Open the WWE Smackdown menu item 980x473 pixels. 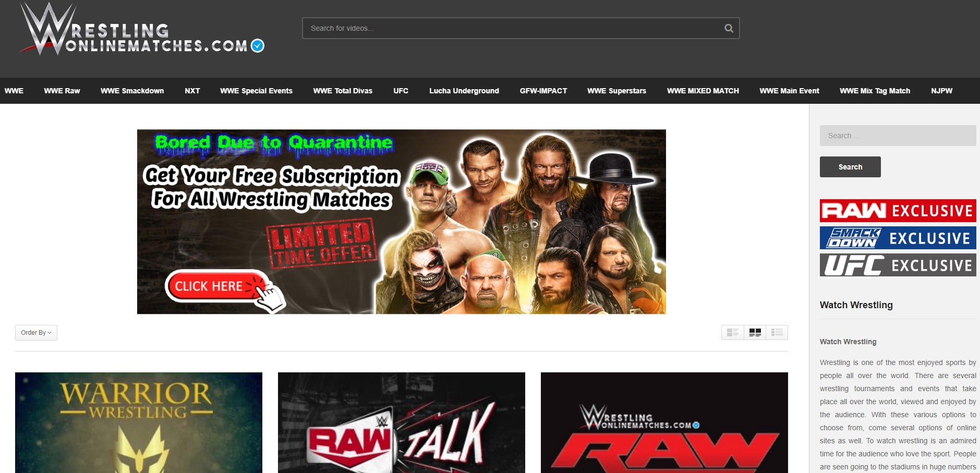(132, 91)
